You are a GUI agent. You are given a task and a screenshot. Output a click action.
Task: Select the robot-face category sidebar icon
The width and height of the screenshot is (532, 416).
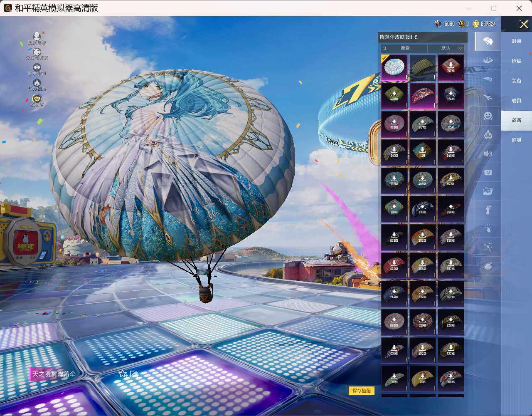[488, 135]
